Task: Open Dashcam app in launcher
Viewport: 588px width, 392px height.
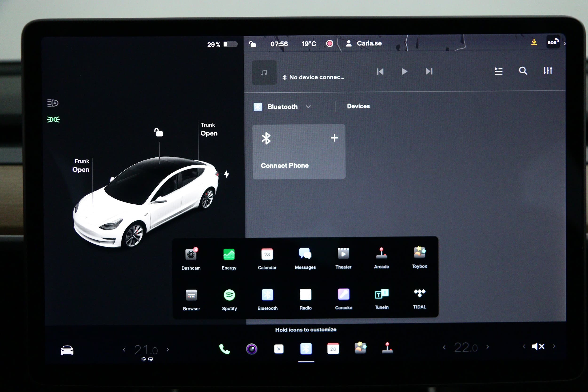Action: pyautogui.click(x=191, y=259)
